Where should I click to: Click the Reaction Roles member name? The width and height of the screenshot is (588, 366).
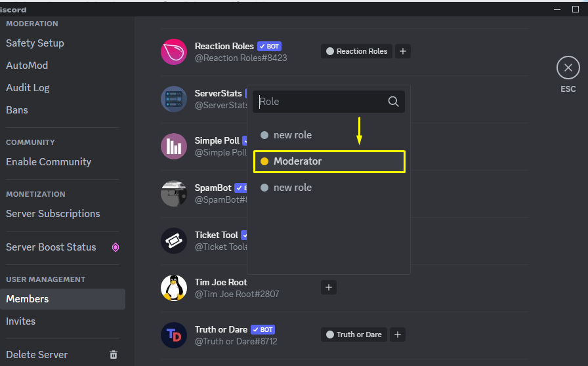[224, 46]
